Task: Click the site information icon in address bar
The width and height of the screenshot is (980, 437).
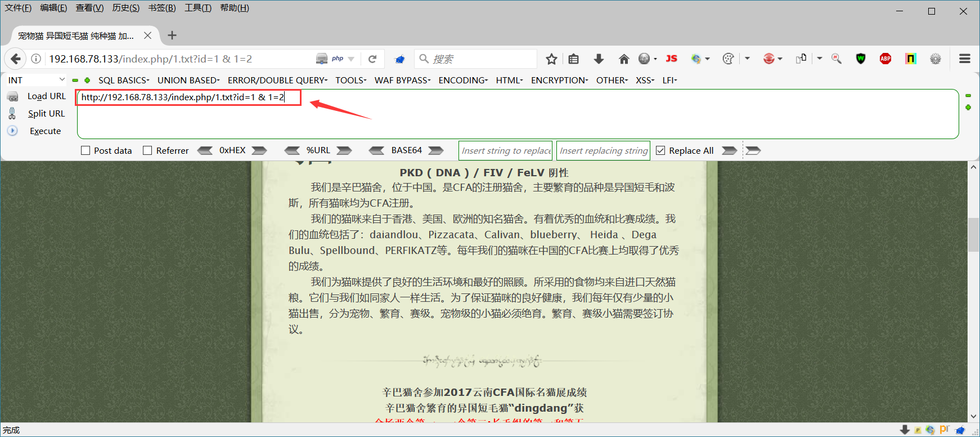Action: coord(36,59)
